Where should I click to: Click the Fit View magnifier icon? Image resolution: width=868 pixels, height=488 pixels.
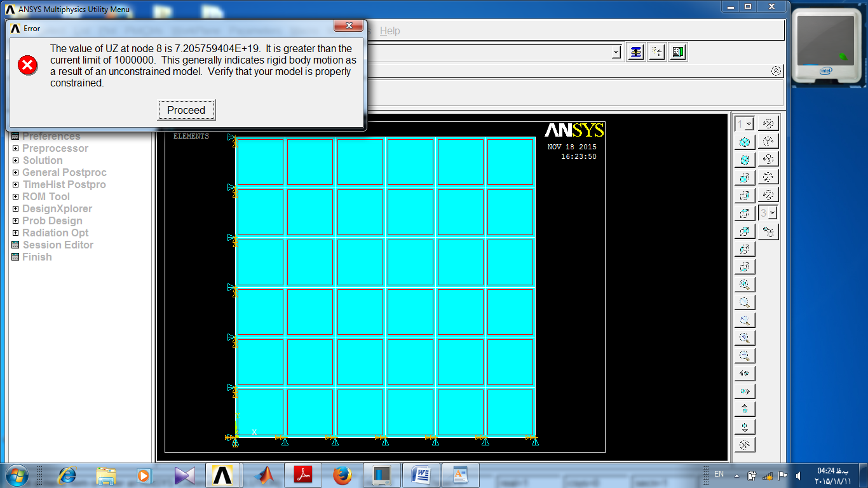click(x=745, y=285)
